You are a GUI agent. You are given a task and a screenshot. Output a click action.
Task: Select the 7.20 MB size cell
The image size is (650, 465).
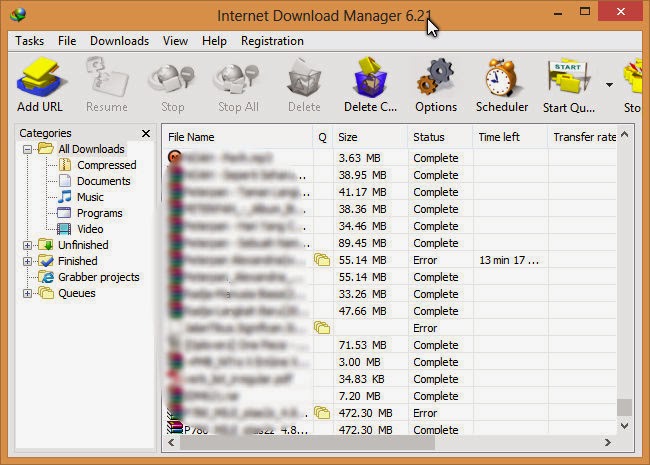(x=359, y=396)
